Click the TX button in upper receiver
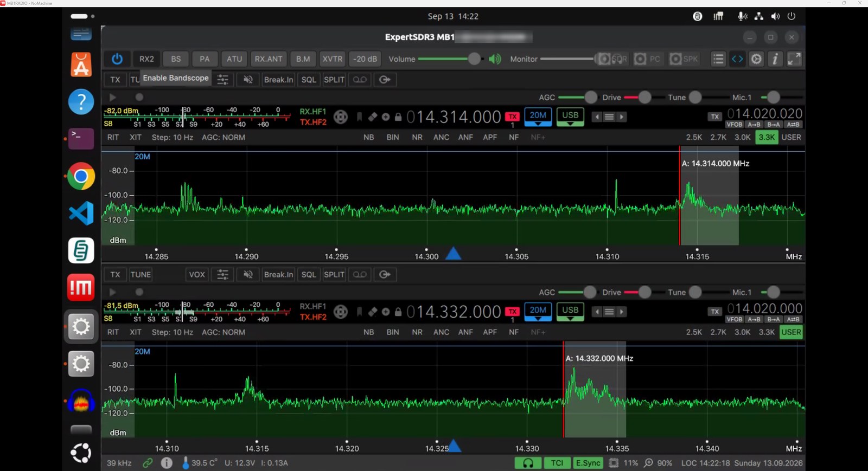Screen dimensions: 868x471 click(116, 80)
